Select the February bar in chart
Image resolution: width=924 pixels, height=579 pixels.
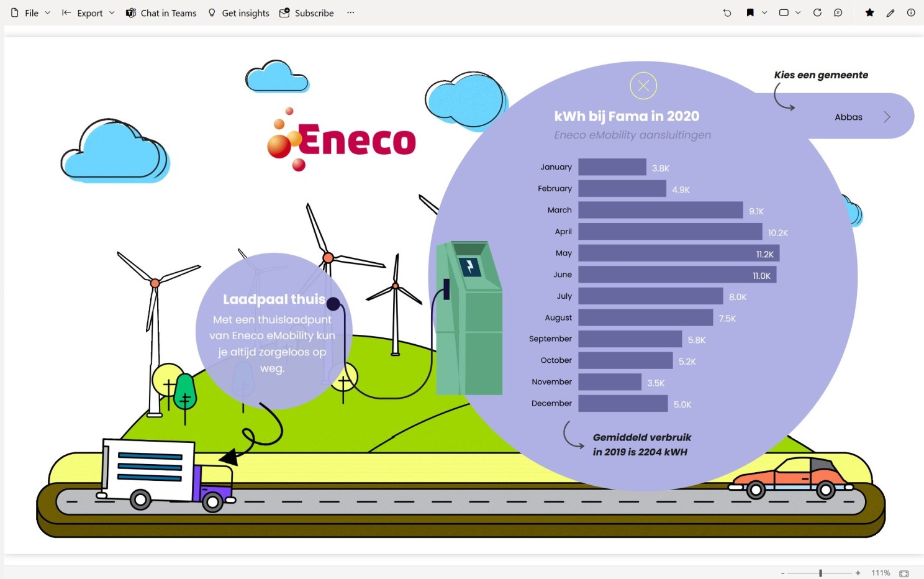point(622,188)
